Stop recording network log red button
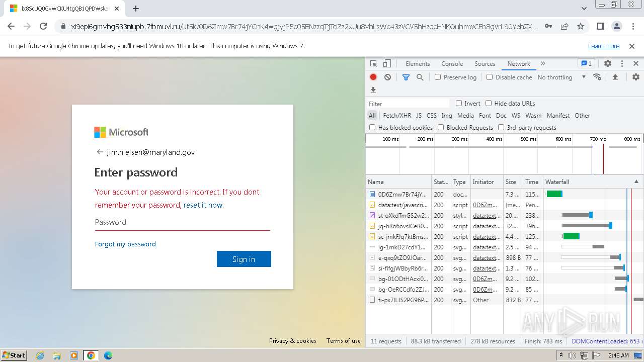The image size is (644, 362). (x=373, y=77)
